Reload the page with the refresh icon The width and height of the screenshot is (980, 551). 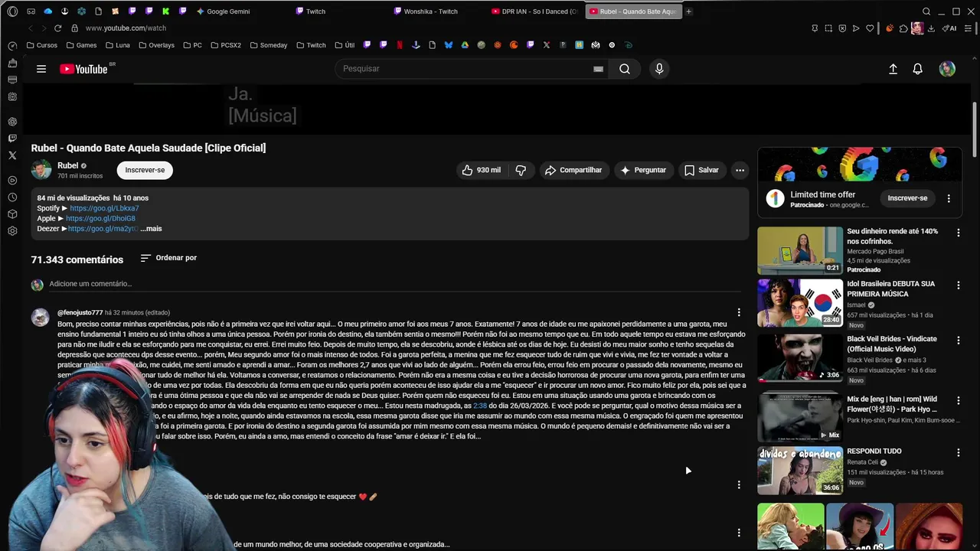[57, 28]
